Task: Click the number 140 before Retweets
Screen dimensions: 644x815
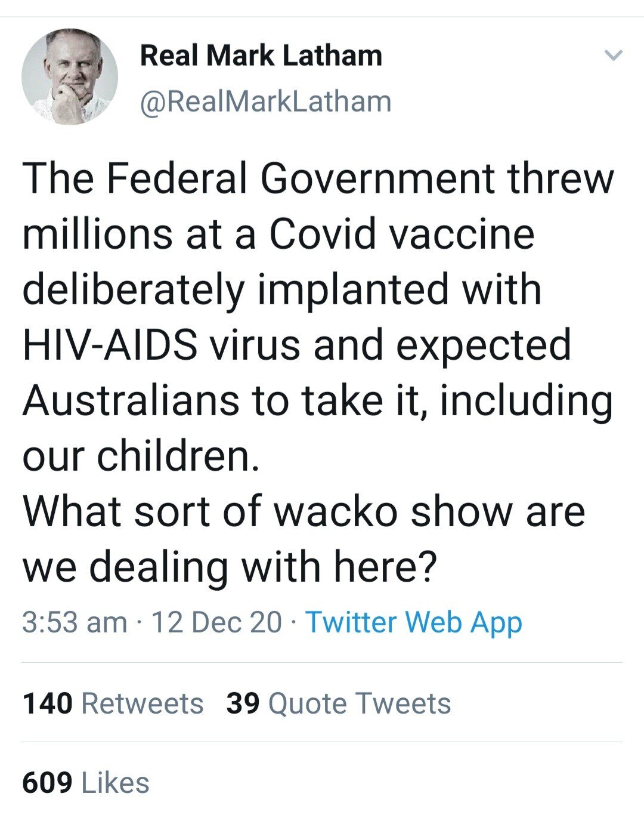Action: 48,703
